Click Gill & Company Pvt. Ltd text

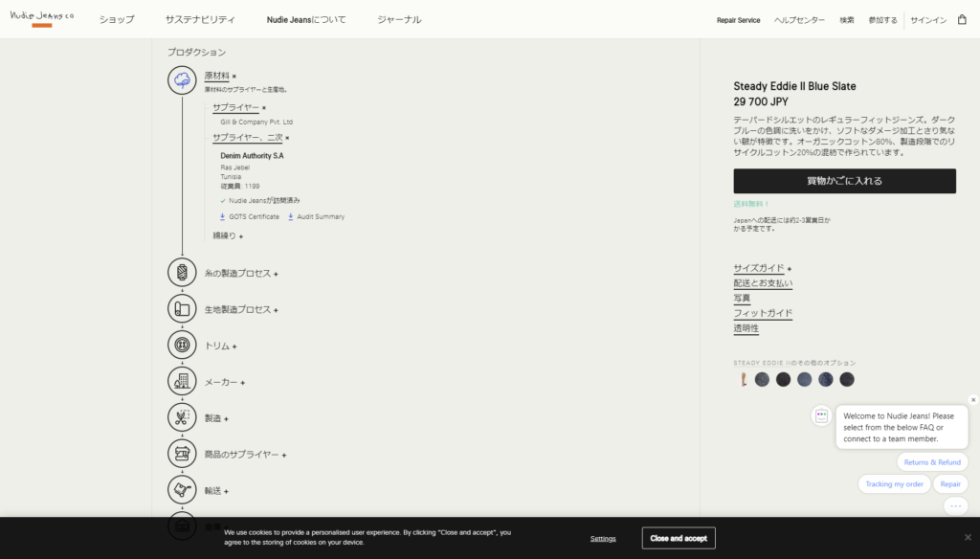(x=256, y=122)
